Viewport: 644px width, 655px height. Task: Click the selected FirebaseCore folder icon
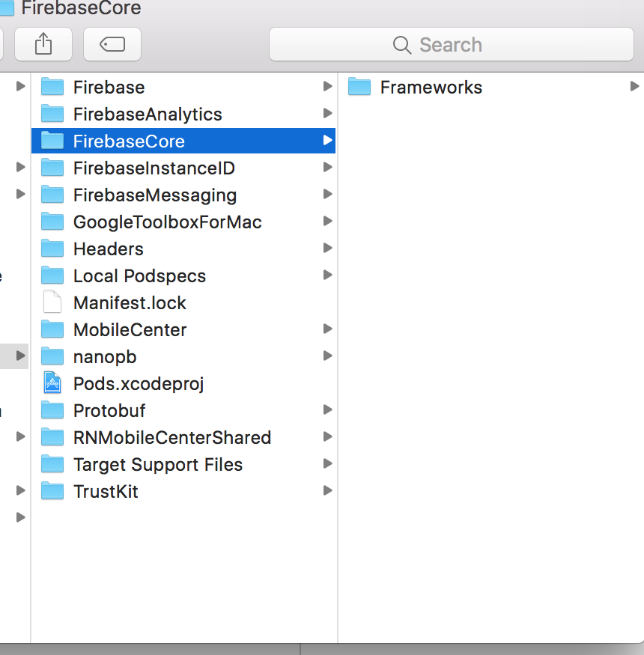point(52,141)
